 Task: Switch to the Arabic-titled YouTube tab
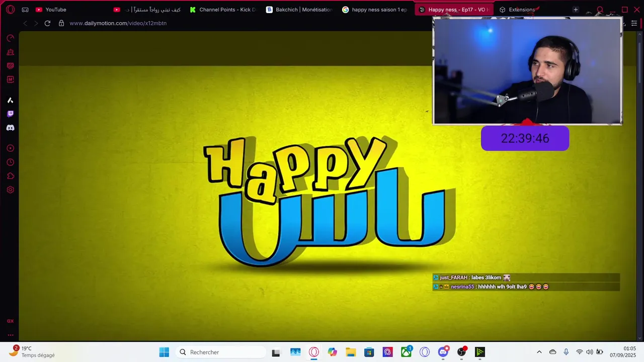coord(147,10)
